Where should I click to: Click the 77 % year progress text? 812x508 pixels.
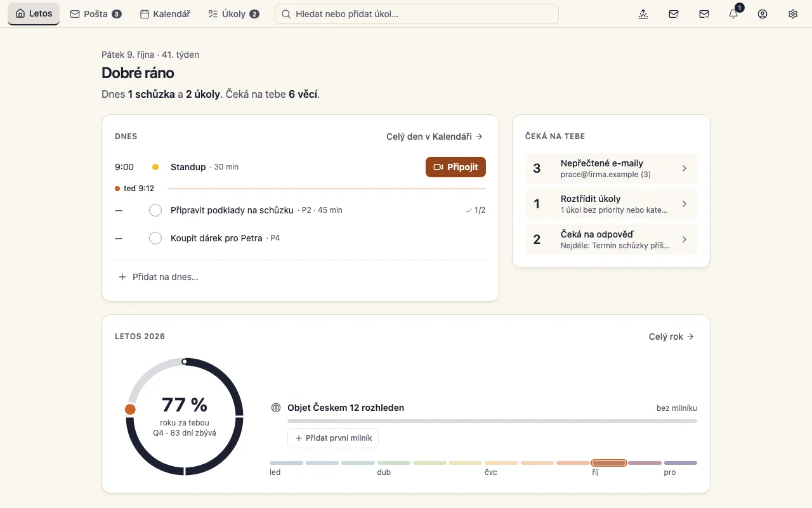tap(185, 404)
